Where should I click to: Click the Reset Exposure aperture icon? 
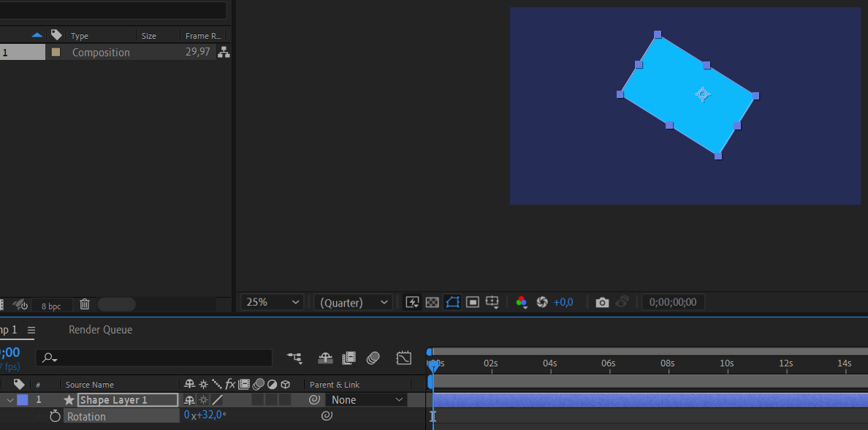(542, 302)
